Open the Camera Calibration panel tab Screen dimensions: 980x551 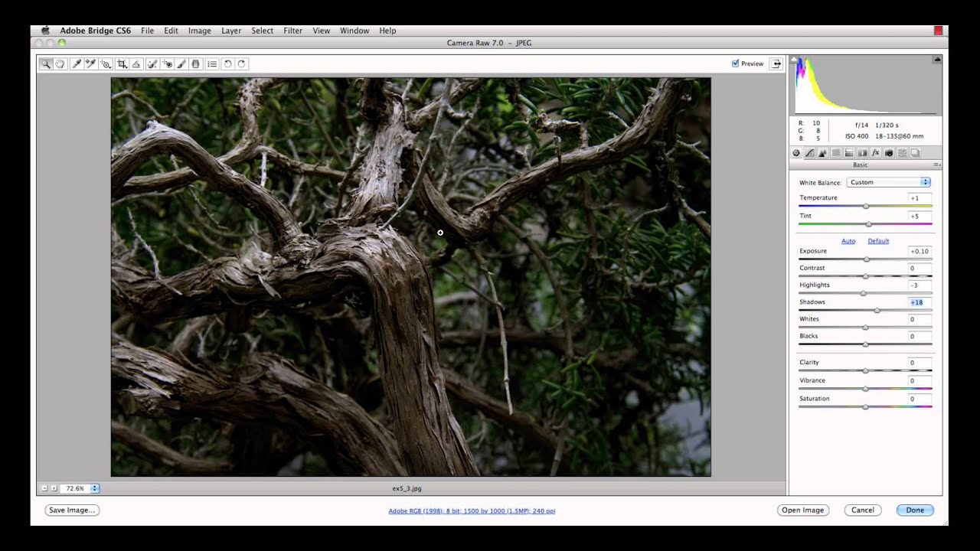pos(888,153)
